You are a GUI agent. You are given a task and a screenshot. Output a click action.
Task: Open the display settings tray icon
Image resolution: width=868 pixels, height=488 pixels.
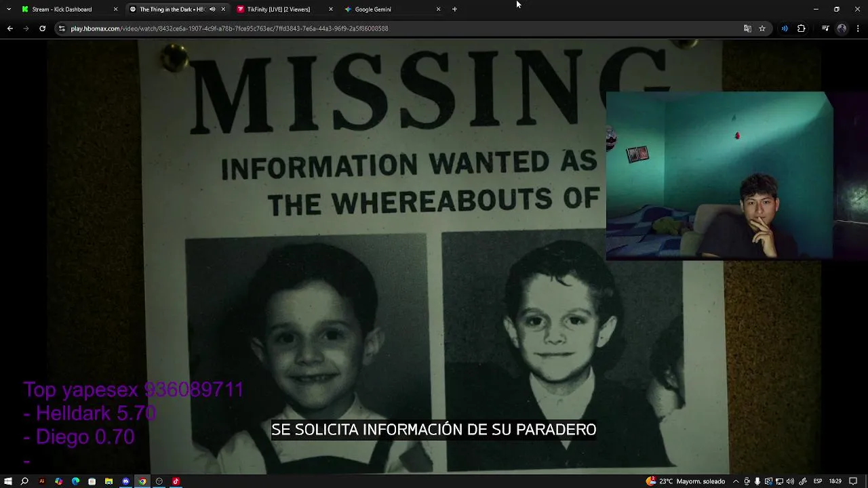coord(768,481)
